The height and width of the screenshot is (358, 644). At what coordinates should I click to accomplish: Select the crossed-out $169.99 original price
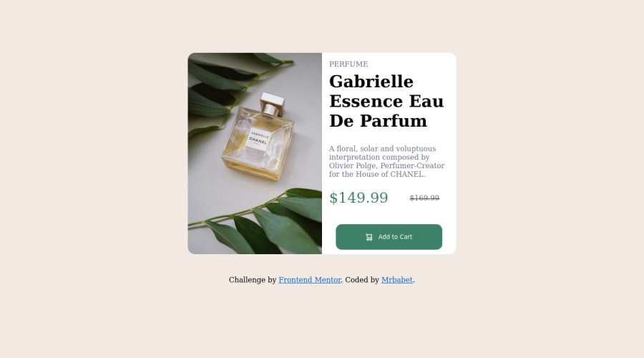tap(424, 198)
